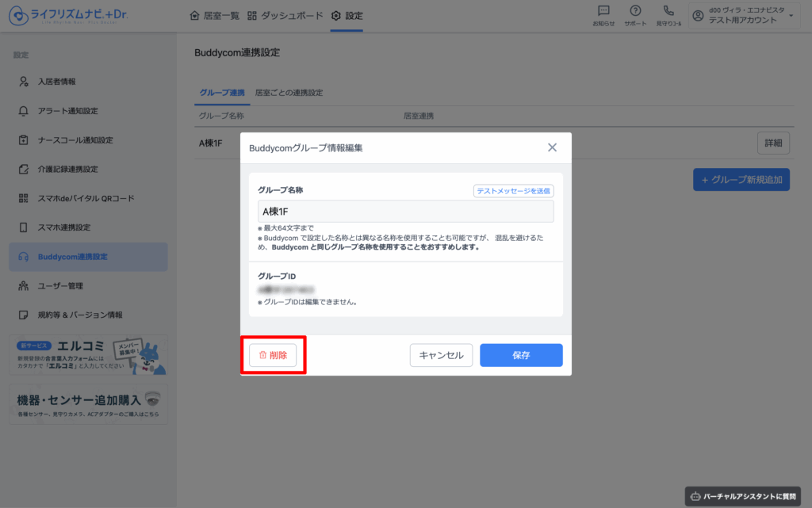Open the 機器・センサー追加購入 banner
This screenshot has width=812, height=508.
tap(88, 404)
